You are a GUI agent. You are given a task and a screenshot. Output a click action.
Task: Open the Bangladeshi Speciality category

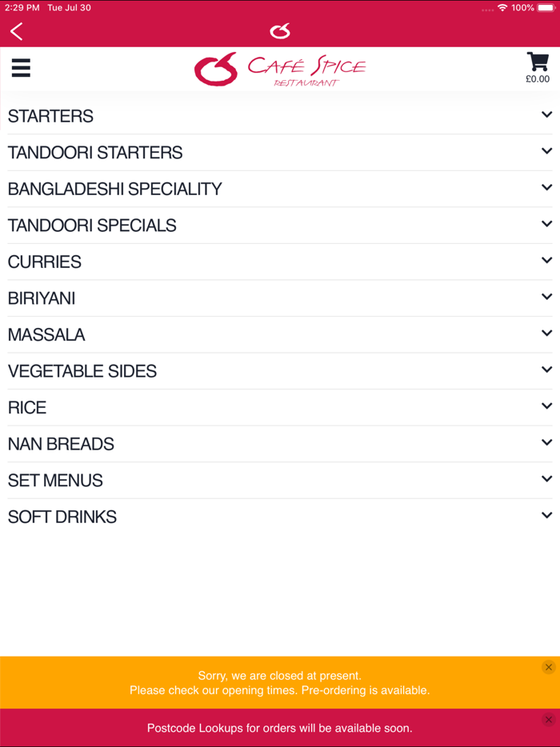click(115, 190)
